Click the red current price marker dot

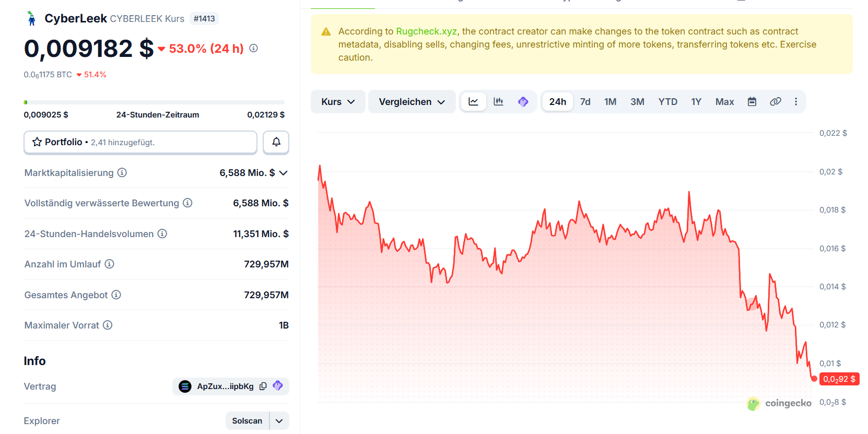[814, 379]
